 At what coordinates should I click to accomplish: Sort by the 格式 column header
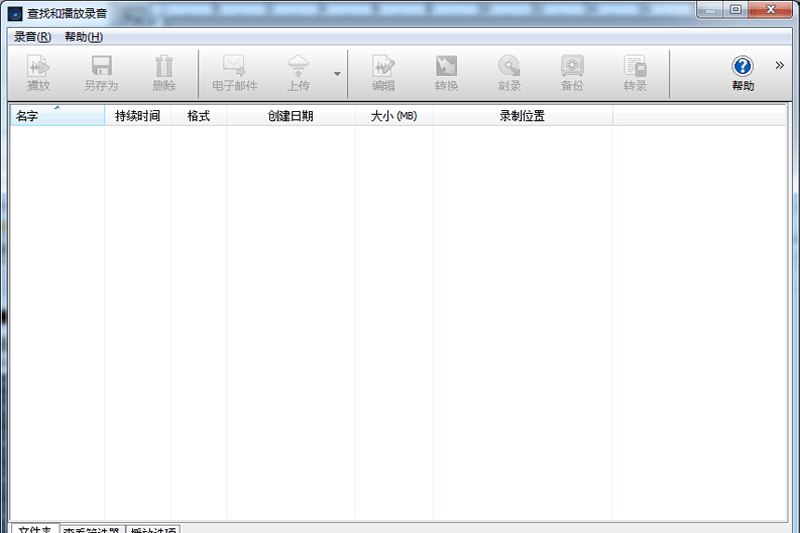pyautogui.click(x=198, y=116)
